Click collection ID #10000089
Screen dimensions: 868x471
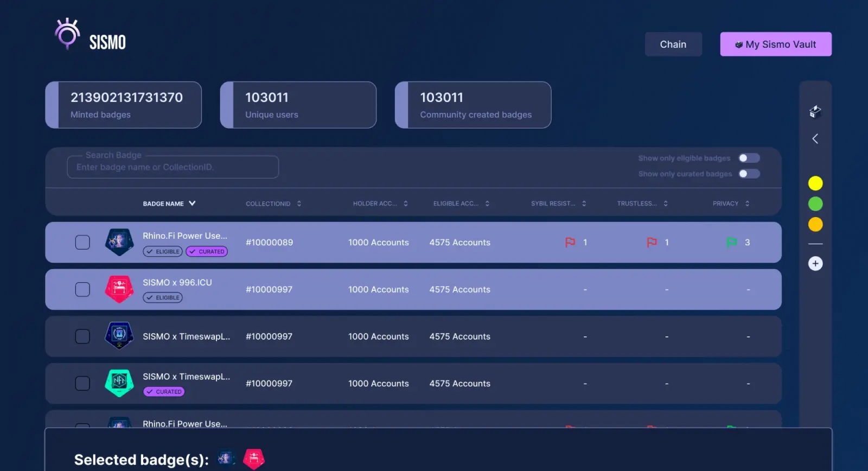click(269, 243)
